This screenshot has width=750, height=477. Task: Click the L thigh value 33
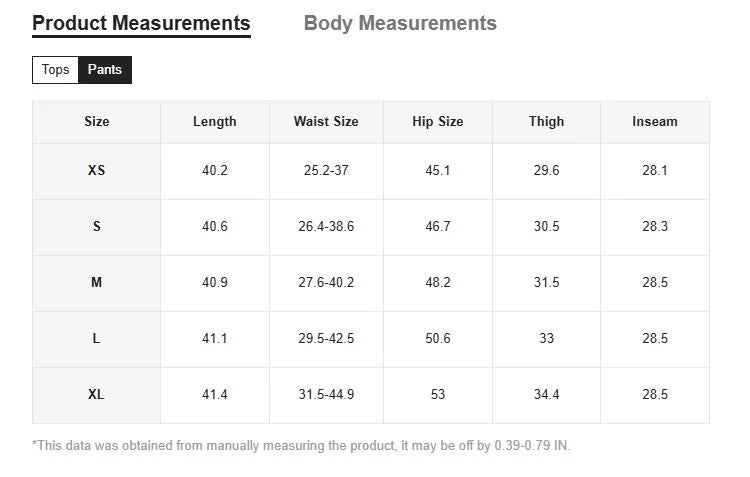[x=546, y=339]
